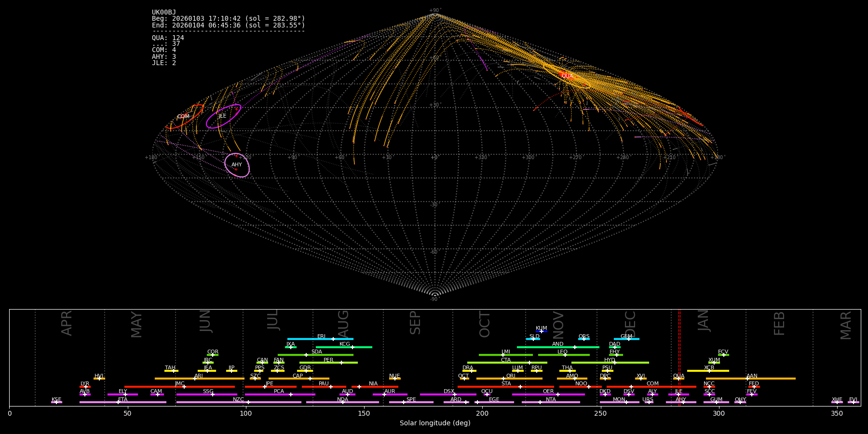Click the peak cross on GEM bar

628,339
